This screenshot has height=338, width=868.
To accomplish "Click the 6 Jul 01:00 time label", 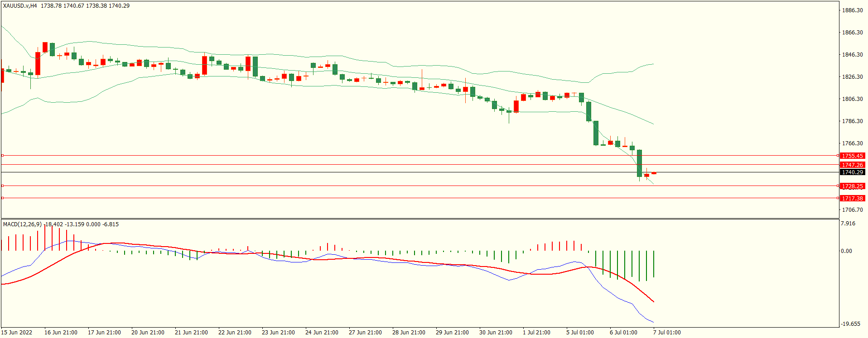I will 623,333.
